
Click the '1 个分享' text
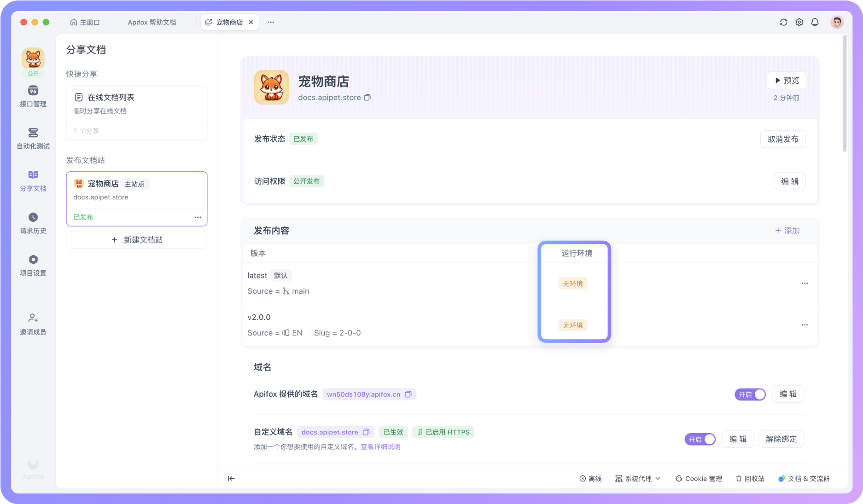pyautogui.click(x=86, y=131)
